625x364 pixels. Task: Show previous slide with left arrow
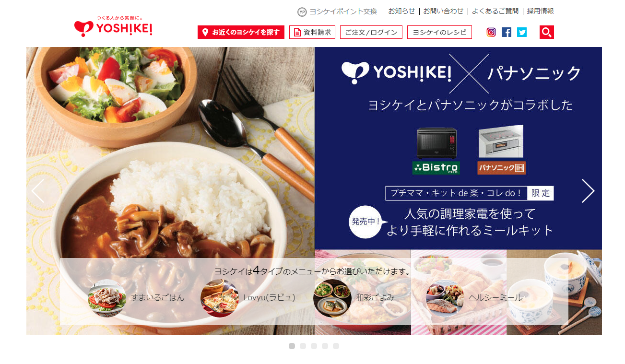coord(38,191)
